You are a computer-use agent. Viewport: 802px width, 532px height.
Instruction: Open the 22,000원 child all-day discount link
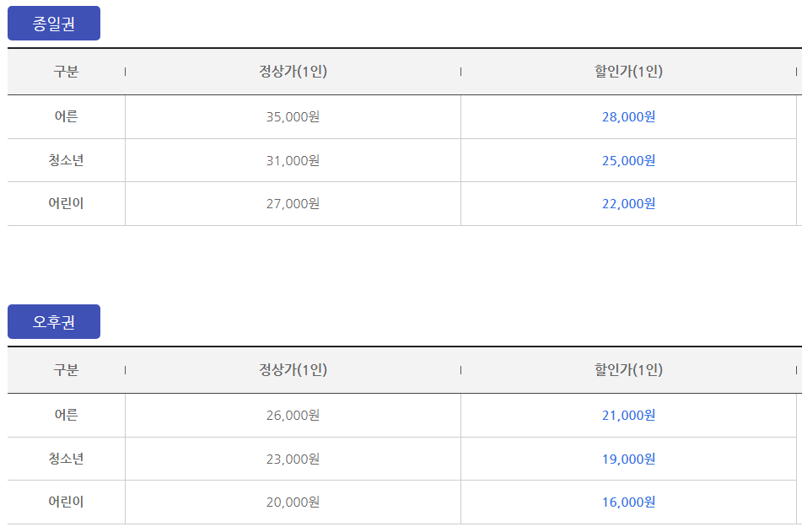point(627,203)
